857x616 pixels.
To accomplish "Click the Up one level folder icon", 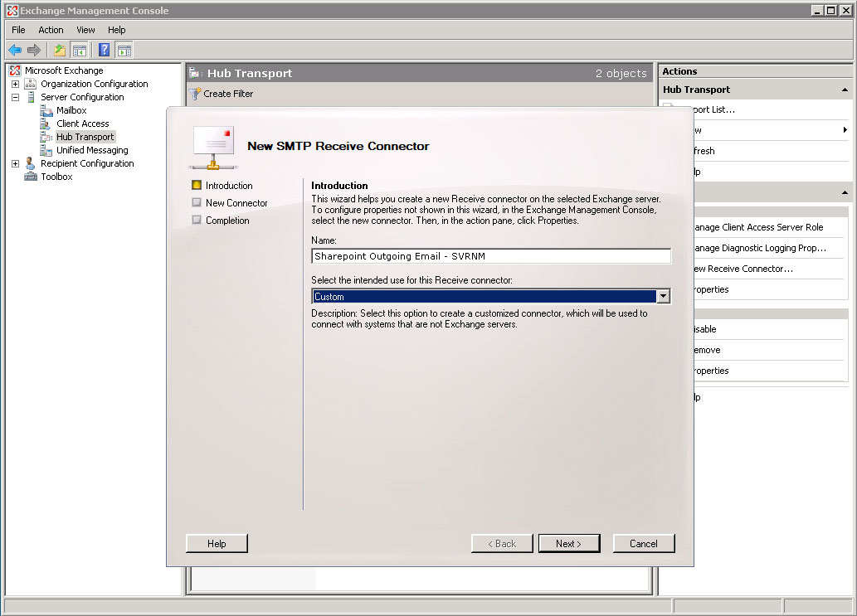I will coord(59,51).
